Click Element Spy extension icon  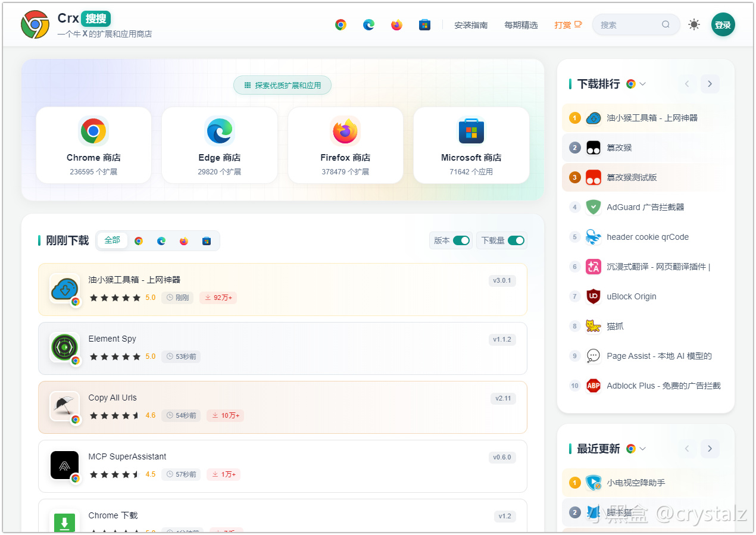click(x=64, y=348)
